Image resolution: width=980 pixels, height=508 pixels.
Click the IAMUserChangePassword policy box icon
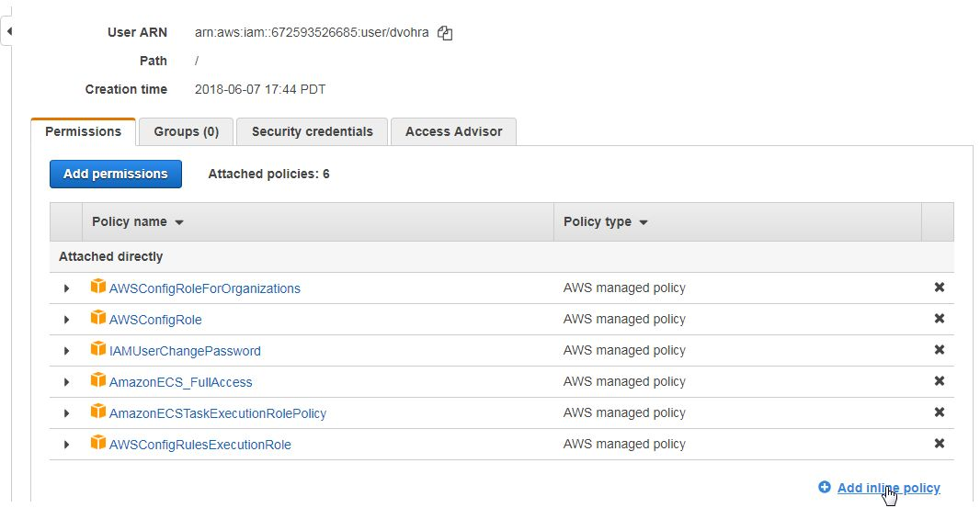point(98,349)
